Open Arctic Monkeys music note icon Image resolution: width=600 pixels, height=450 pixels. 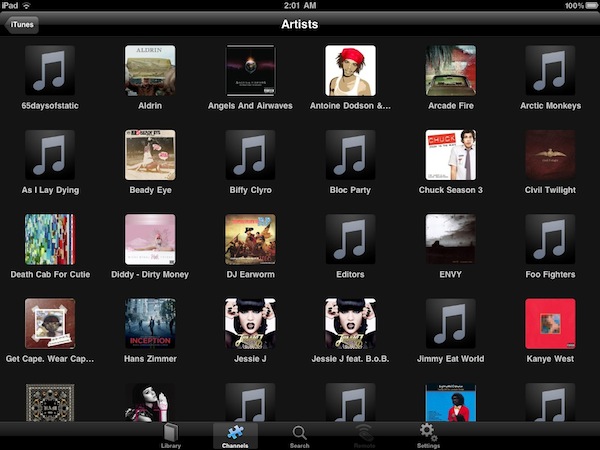550,70
